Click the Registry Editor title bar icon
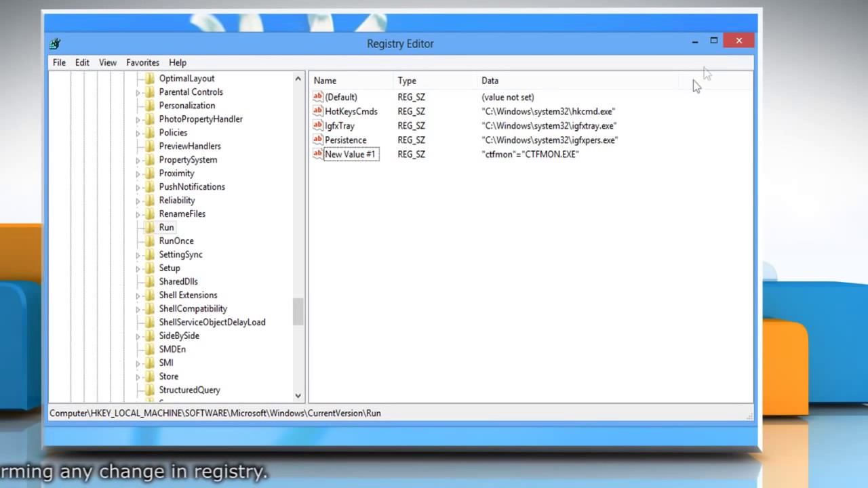Image resolution: width=868 pixels, height=488 pixels. tap(56, 43)
